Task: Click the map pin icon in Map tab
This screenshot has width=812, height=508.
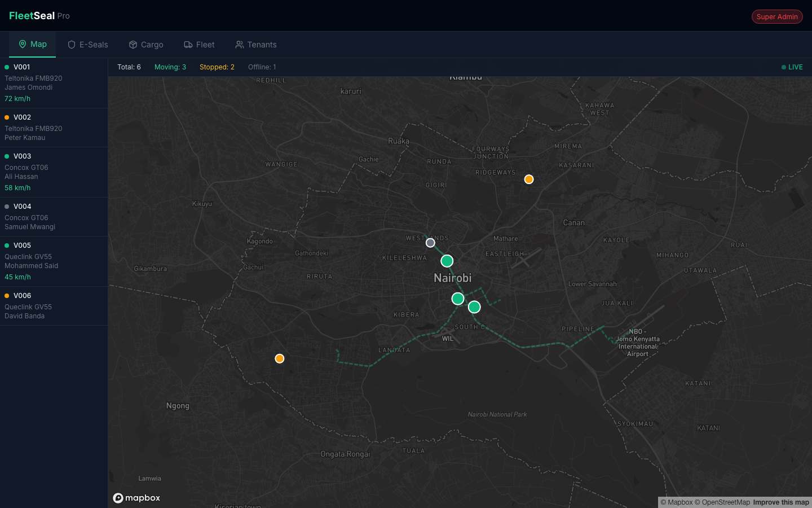Action: 23,44
